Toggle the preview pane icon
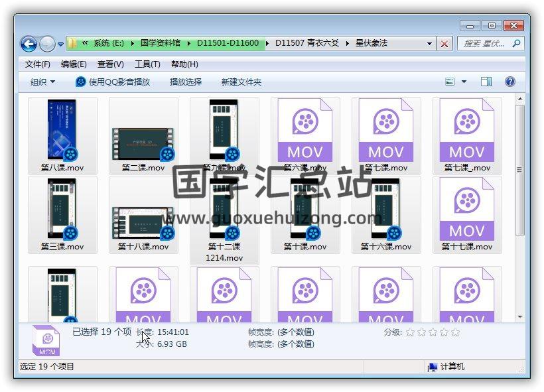This screenshot has height=392, width=544. tap(486, 82)
